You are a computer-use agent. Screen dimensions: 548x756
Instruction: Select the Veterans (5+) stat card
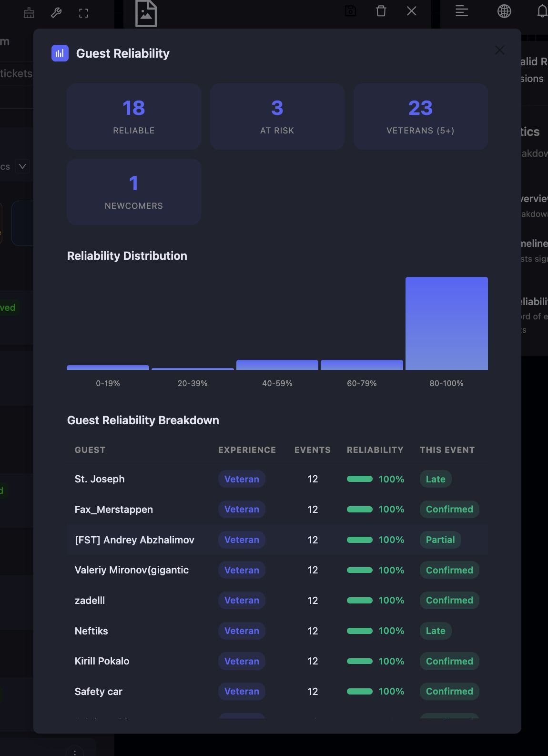coord(420,116)
